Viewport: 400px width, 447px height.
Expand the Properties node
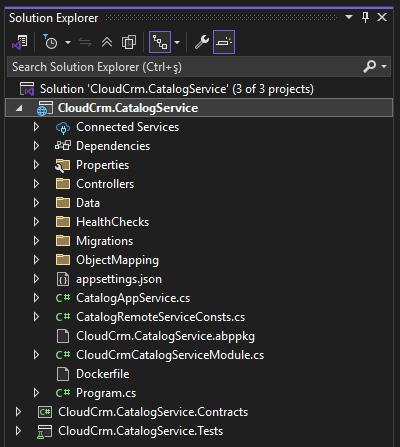[36, 165]
